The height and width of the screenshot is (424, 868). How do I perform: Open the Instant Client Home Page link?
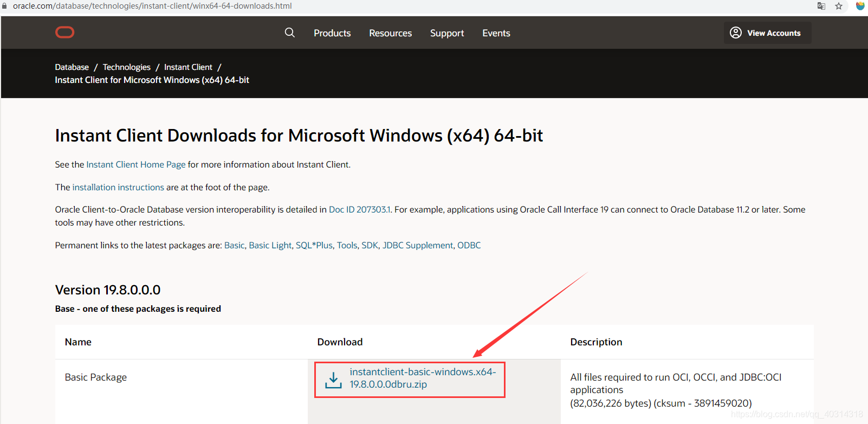click(136, 164)
